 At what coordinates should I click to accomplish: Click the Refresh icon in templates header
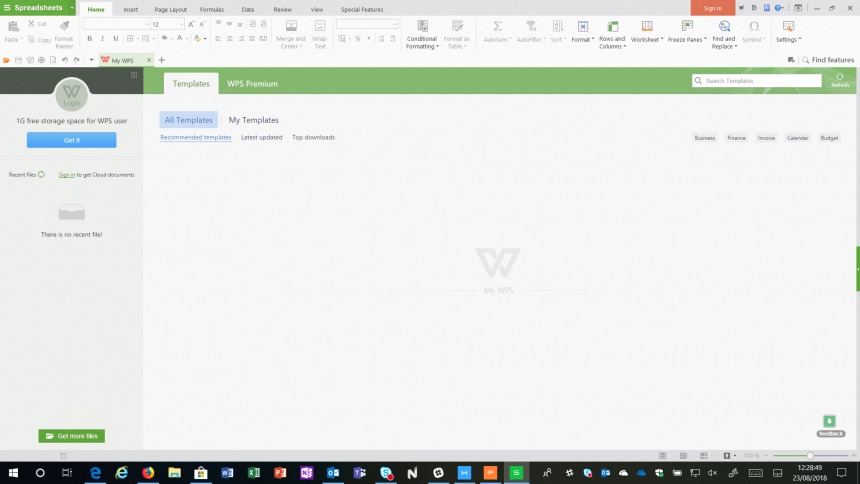(x=840, y=80)
